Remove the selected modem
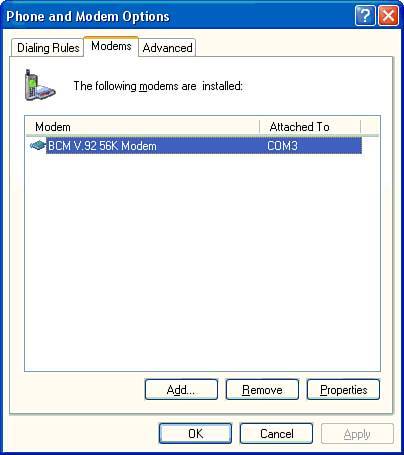 tap(262, 389)
